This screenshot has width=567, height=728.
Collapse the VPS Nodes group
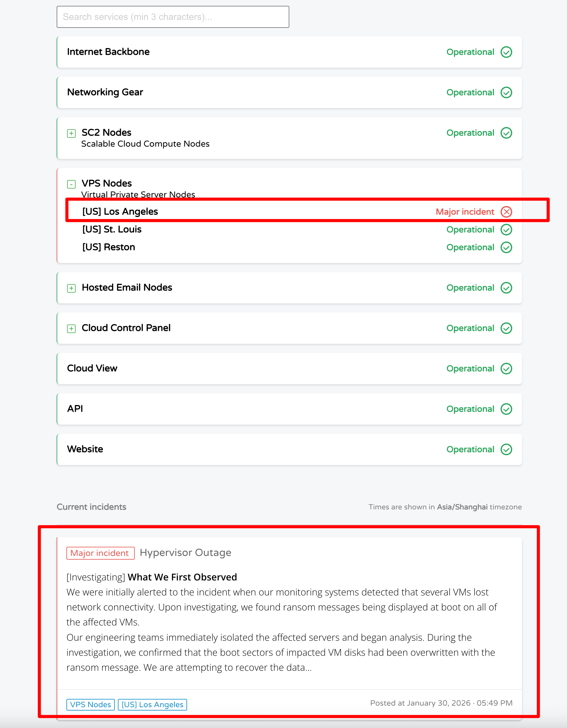(71, 184)
